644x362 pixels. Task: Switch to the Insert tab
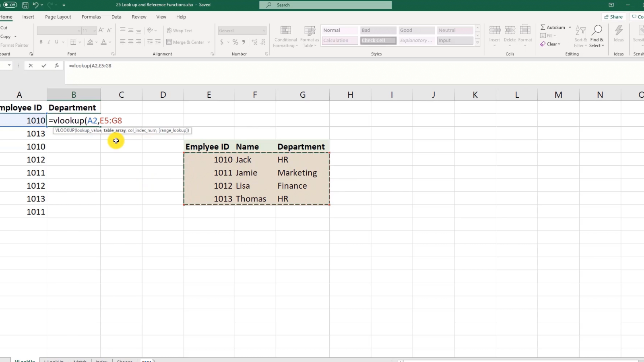[x=28, y=17]
